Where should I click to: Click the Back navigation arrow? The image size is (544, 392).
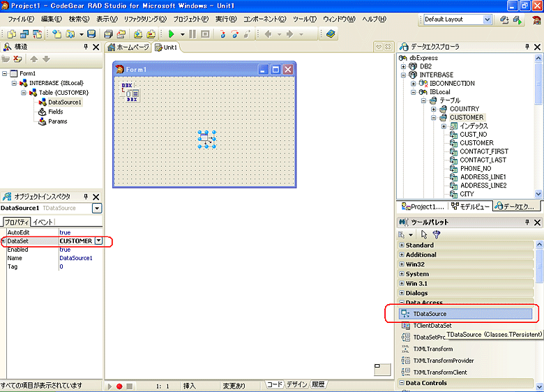(x=268, y=34)
